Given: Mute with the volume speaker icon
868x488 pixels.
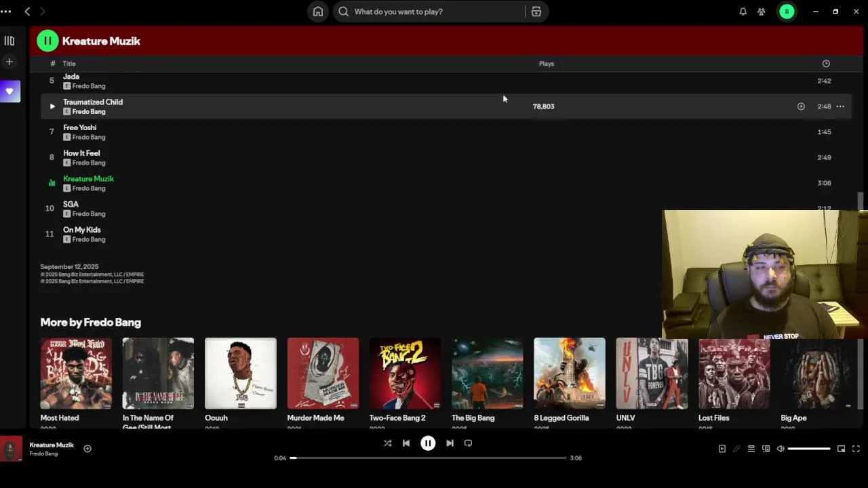Looking at the screenshot, I should click(x=781, y=449).
